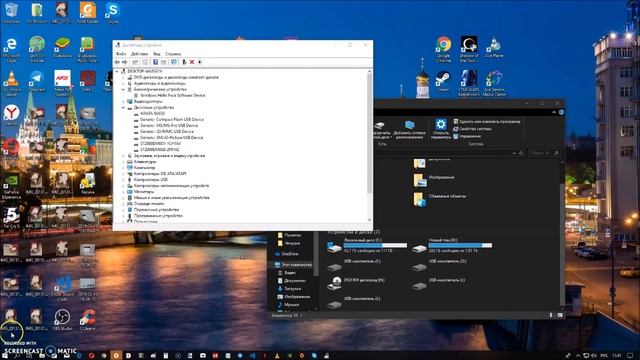Select the 3D Objects (Объемные объекты) folder in Explorer
The width and height of the screenshot is (640, 360).
(440, 199)
